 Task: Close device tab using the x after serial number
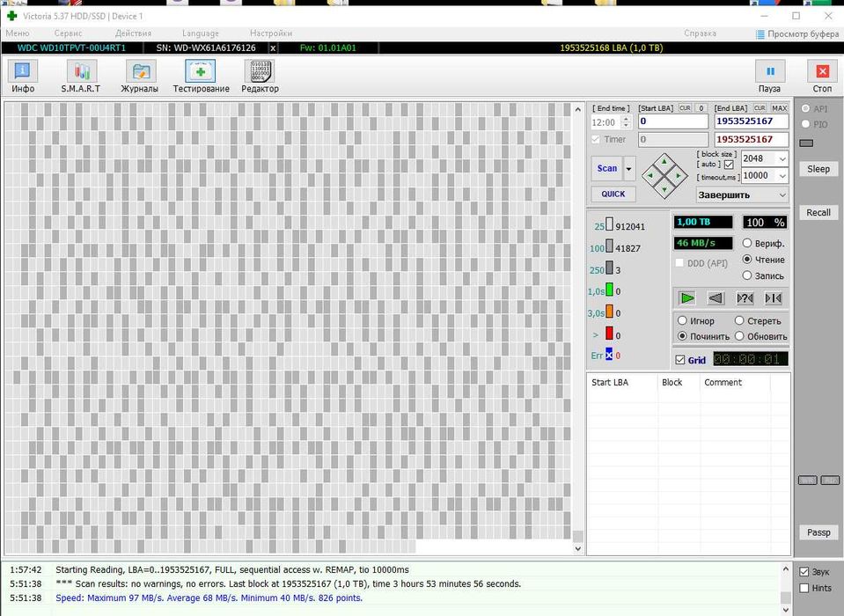[273, 48]
